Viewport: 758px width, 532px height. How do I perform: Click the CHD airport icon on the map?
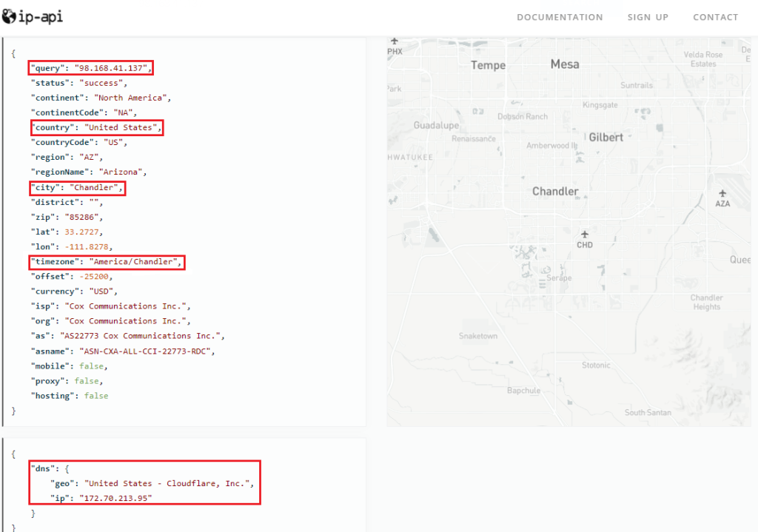pyautogui.click(x=585, y=235)
